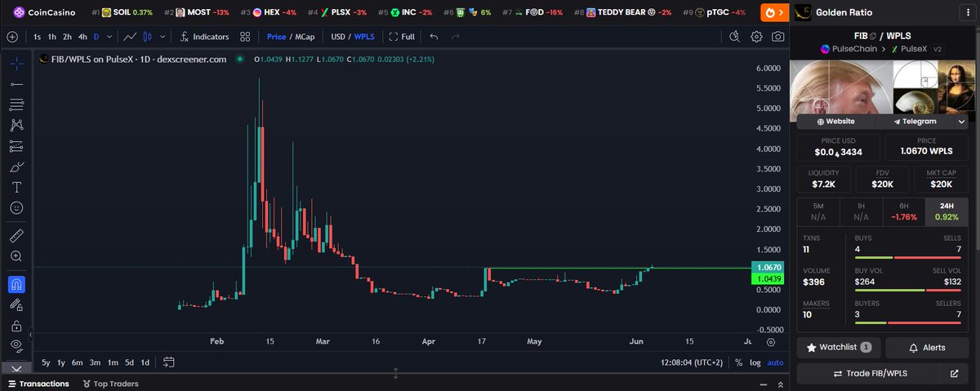The image size is (980, 391).
Task: Open the Golden Ratio three-dot menu
Action: (966, 12)
